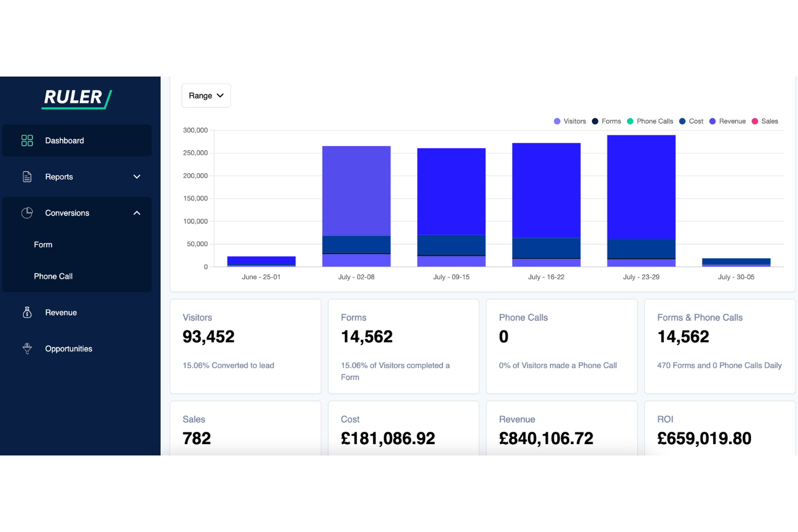Toggle the Forms series in the legend
This screenshot has height=532, width=798.
pyautogui.click(x=607, y=121)
